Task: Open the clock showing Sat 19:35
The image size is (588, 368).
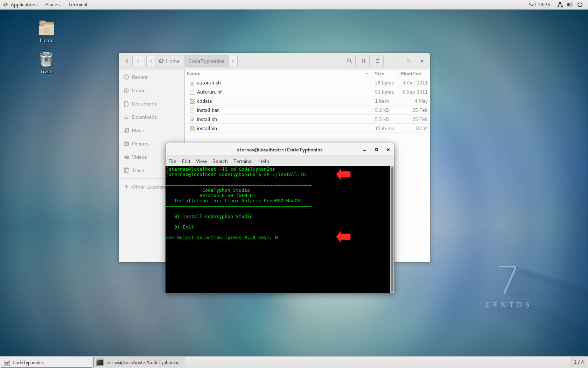Action: point(539,5)
